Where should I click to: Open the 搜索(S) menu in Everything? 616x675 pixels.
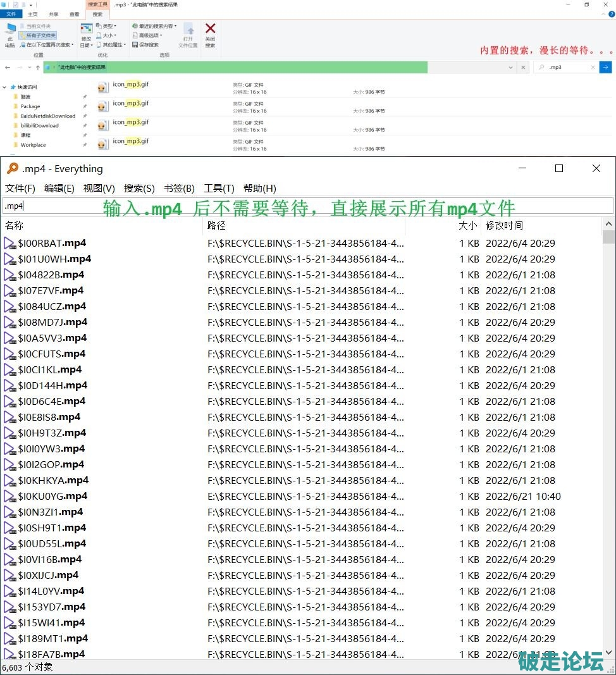pyautogui.click(x=139, y=189)
